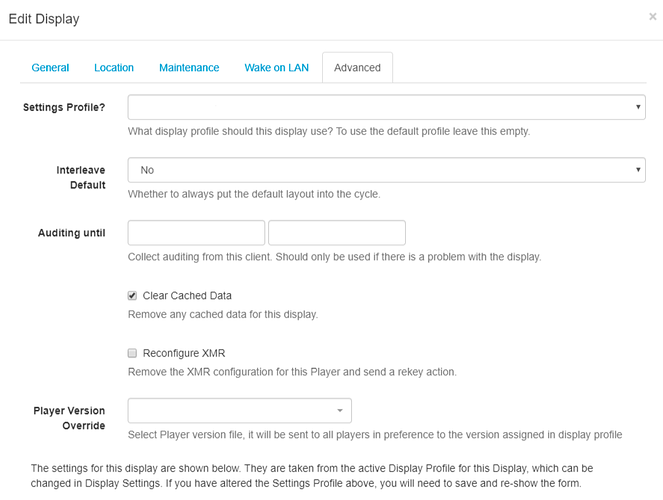Click the "Interleave Default" field label

click(x=80, y=178)
